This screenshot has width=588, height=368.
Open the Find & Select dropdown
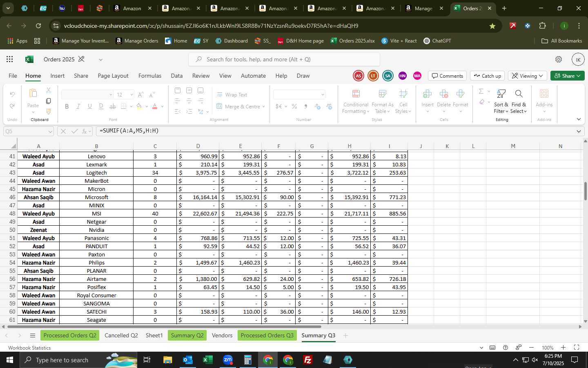point(519,102)
